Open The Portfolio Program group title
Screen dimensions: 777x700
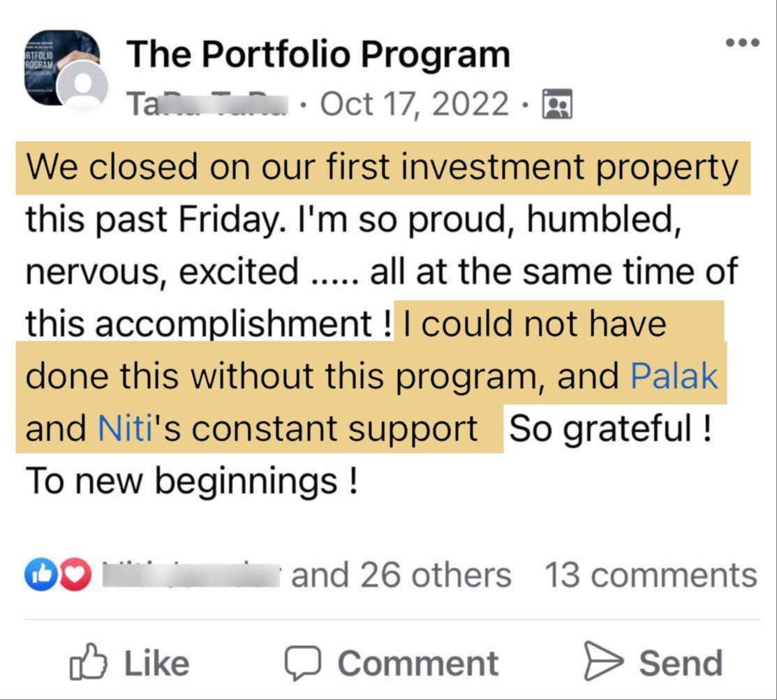[318, 54]
